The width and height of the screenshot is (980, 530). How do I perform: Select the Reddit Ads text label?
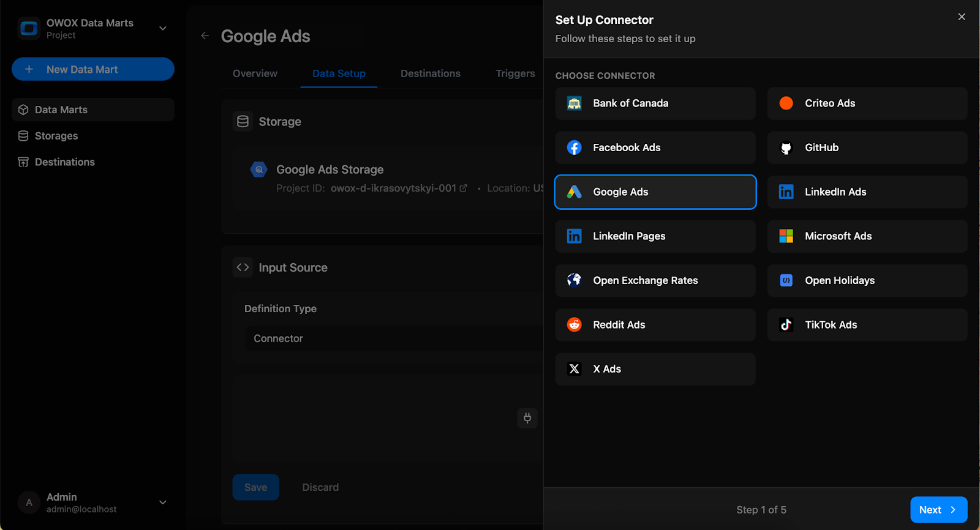[x=619, y=325]
